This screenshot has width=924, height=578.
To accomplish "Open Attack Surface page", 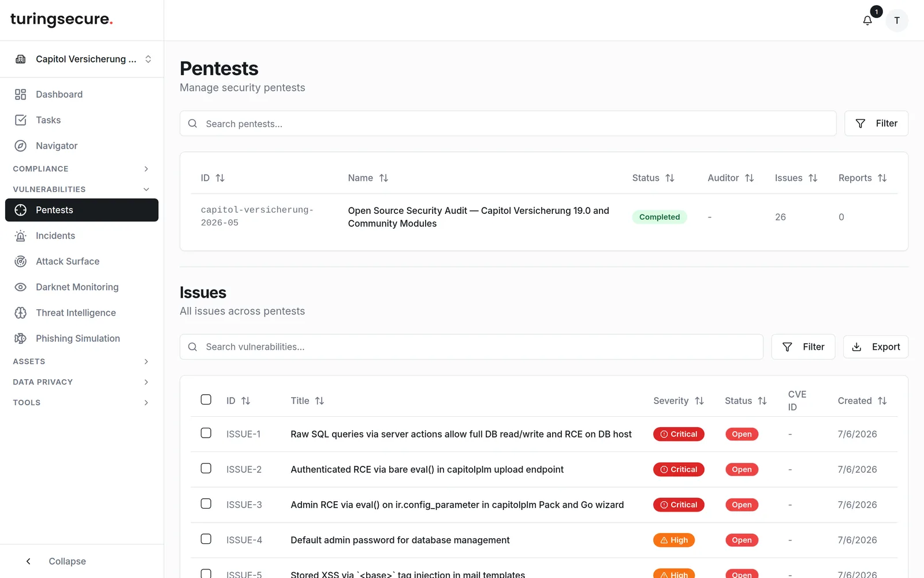I will click(x=81, y=261).
